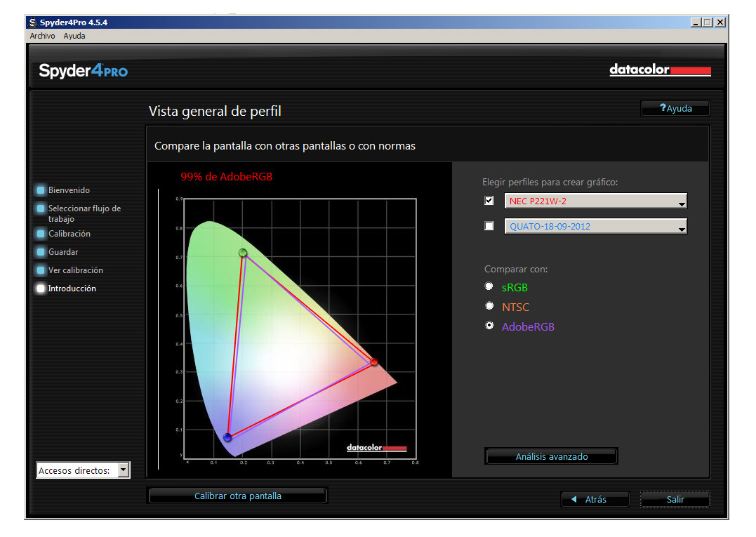Open the NEC P221W-2 profile dropdown

(680, 202)
